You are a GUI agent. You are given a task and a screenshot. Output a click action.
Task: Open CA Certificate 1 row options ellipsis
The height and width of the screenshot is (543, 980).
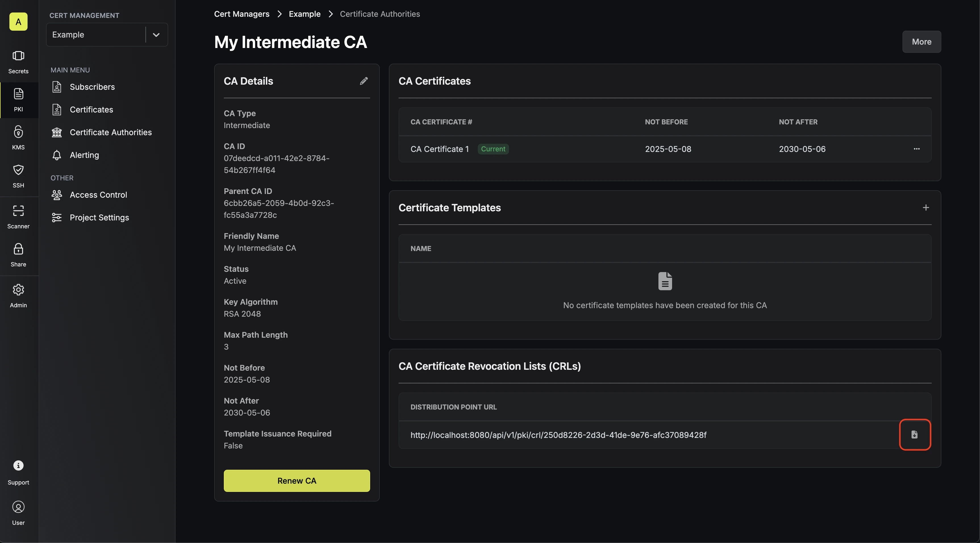[x=916, y=149]
